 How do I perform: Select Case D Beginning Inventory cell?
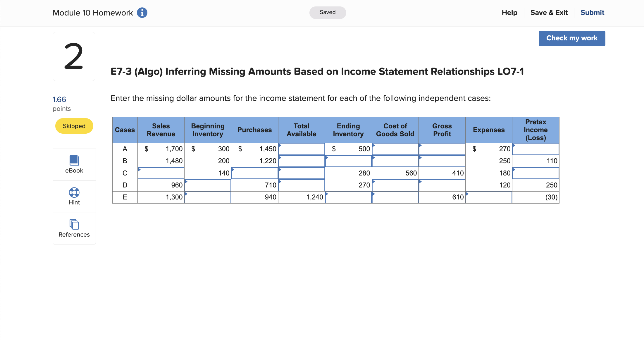(208, 185)
